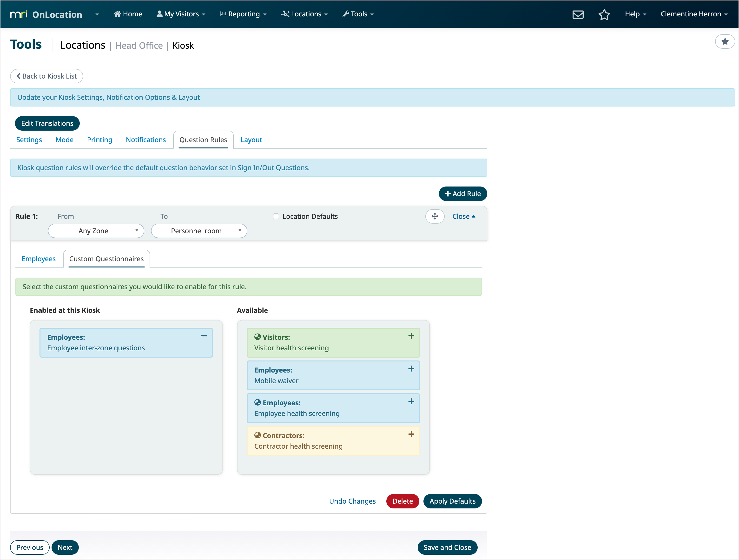This screenshot has width=739, height=560.
Task: Click the Edit Translations button
Action: [47, 123]
